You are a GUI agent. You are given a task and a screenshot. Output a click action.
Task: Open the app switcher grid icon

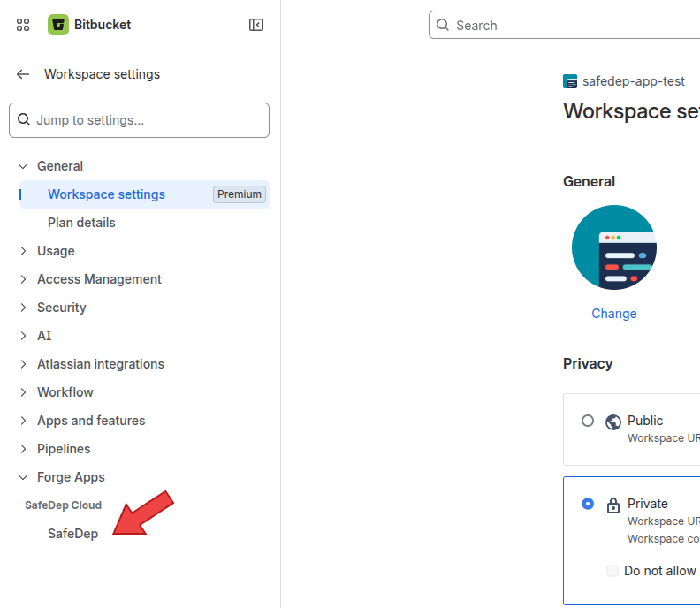[x=23, y=25]
